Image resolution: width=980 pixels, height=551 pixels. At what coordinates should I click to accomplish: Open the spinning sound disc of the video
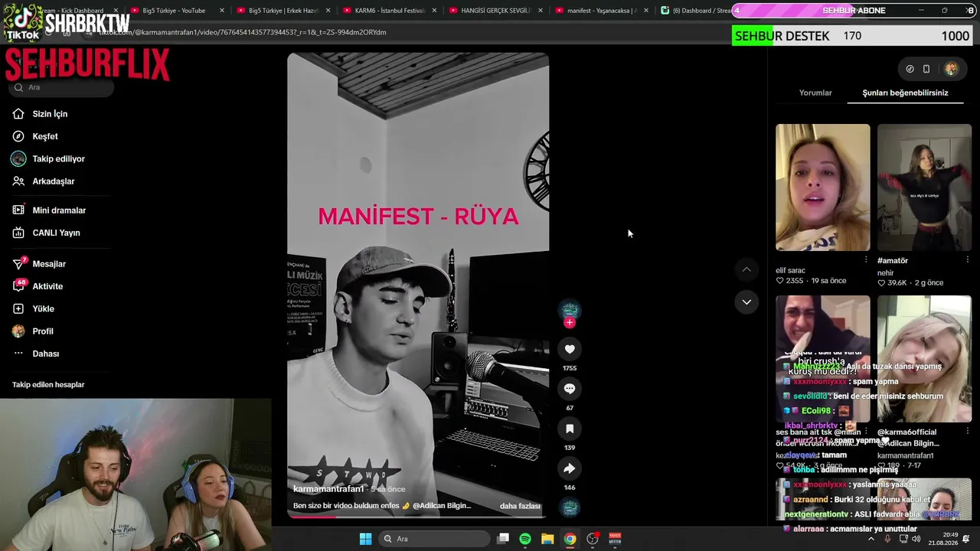pos(570,507)
